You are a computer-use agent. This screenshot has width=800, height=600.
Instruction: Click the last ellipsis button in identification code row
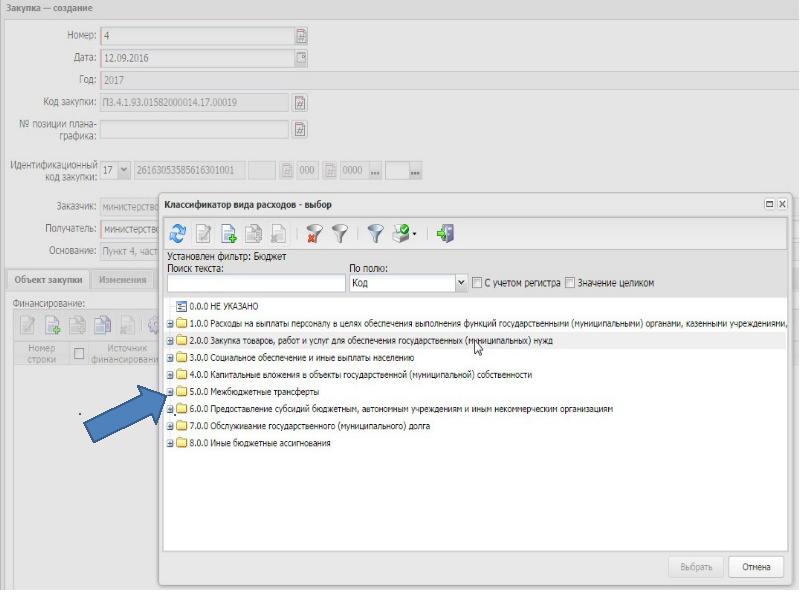415,171
